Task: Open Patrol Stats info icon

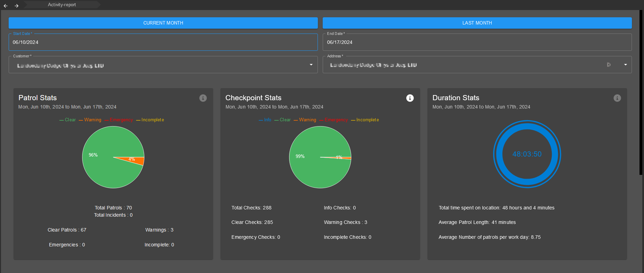Action: (203, 98)
